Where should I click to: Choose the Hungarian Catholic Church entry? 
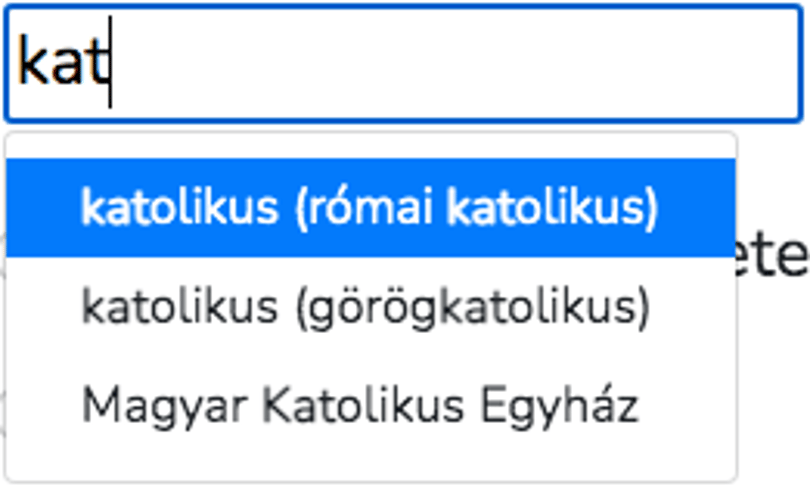point(370,405)
